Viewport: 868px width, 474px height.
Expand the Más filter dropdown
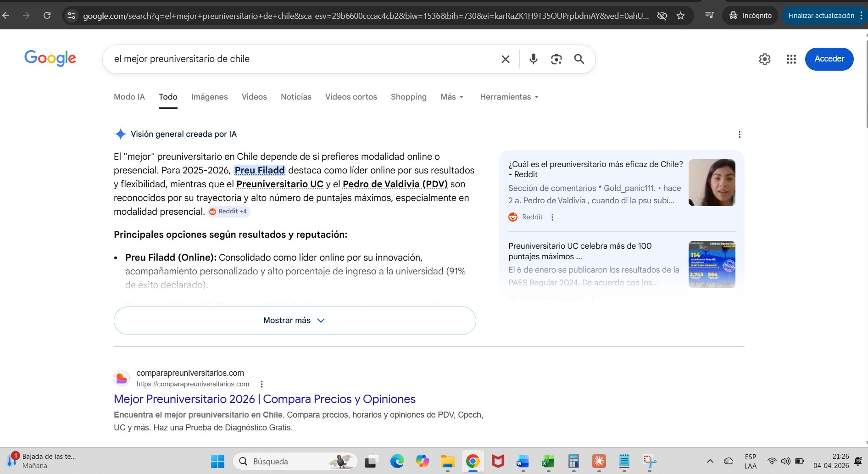coord(451,97)
